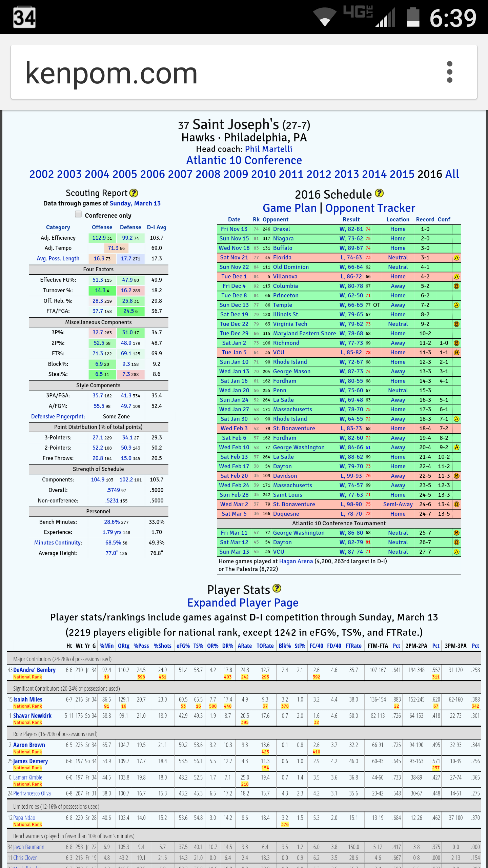Tap the tier A badge on Sun Mar 13 row
Image resolution: width=488 pixels, height=868 pixels.
456,552
